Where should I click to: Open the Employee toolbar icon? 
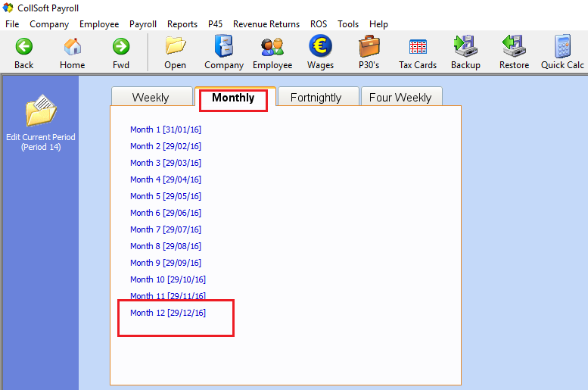point(272,47)
